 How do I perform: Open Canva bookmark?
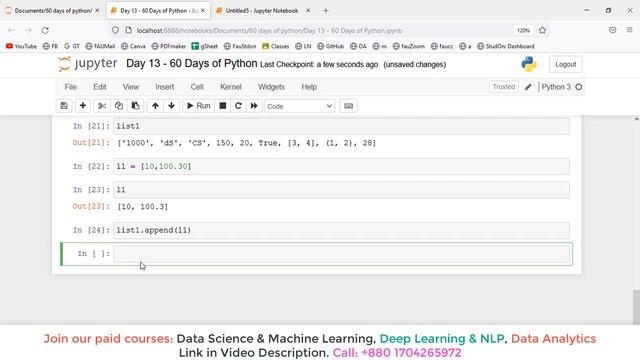click(133, 46)
